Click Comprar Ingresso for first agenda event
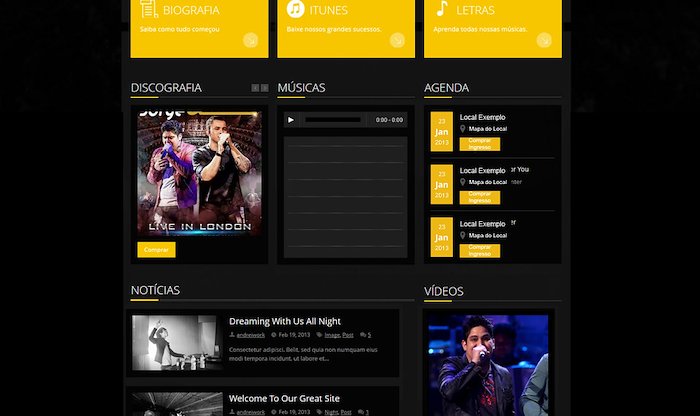The image size is (700, 416). click(480, 144)
